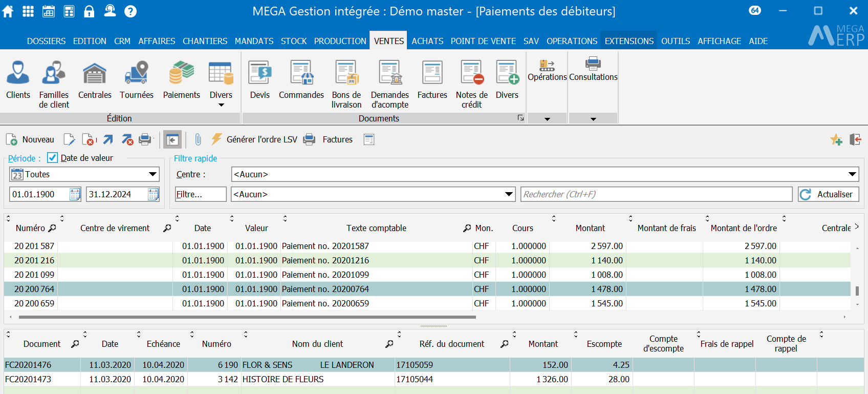Screen dimensions: 868x394
Task: Click the delete payment icon
Action: point(89,139)
